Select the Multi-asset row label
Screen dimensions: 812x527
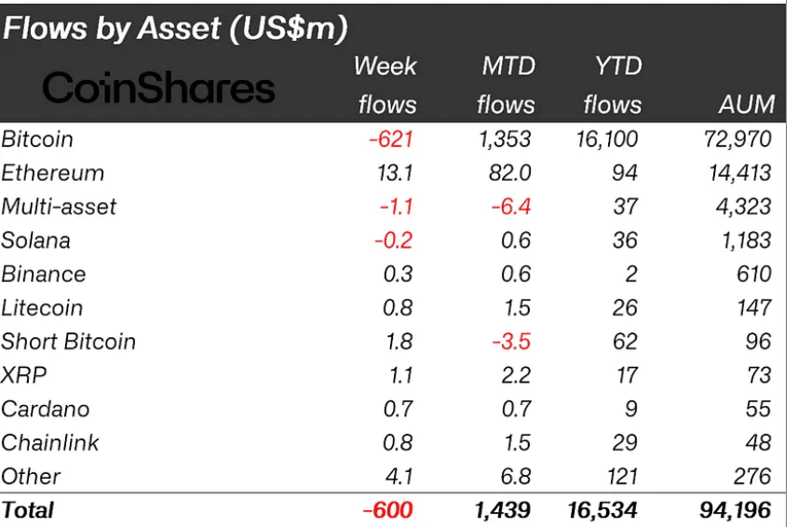59,207
